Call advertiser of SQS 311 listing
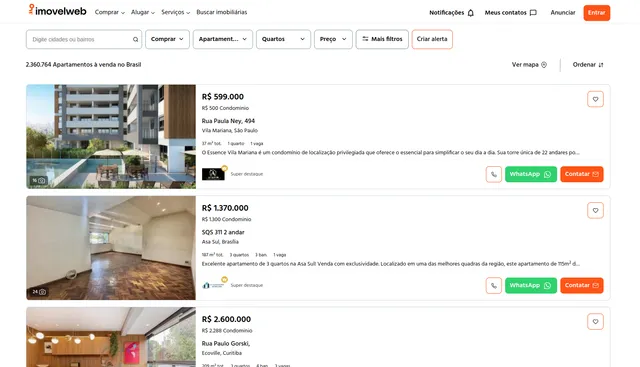This screenshot has width=640, height=367. pyautogui.click(x=494, y=286)
